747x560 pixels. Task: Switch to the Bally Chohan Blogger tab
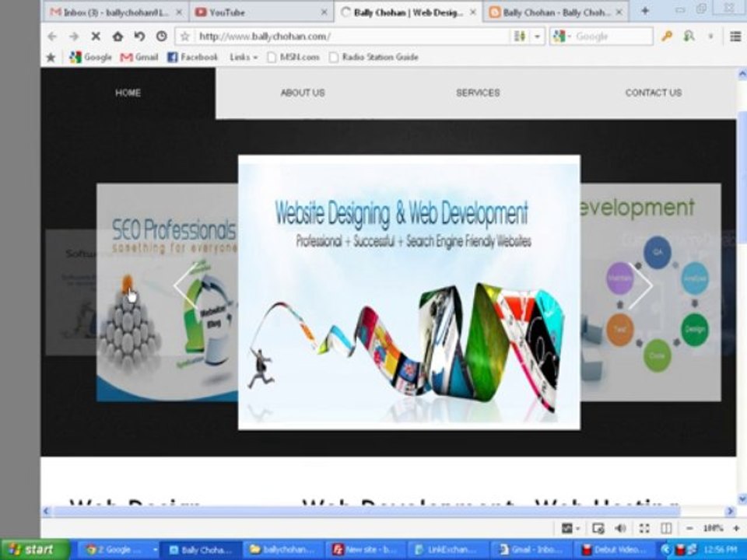pos(555,13)
